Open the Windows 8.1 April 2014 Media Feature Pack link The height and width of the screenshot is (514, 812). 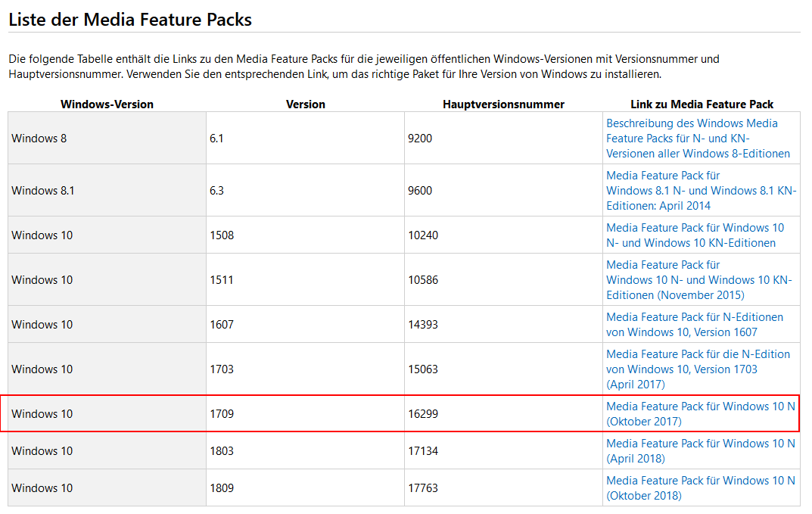700,191
